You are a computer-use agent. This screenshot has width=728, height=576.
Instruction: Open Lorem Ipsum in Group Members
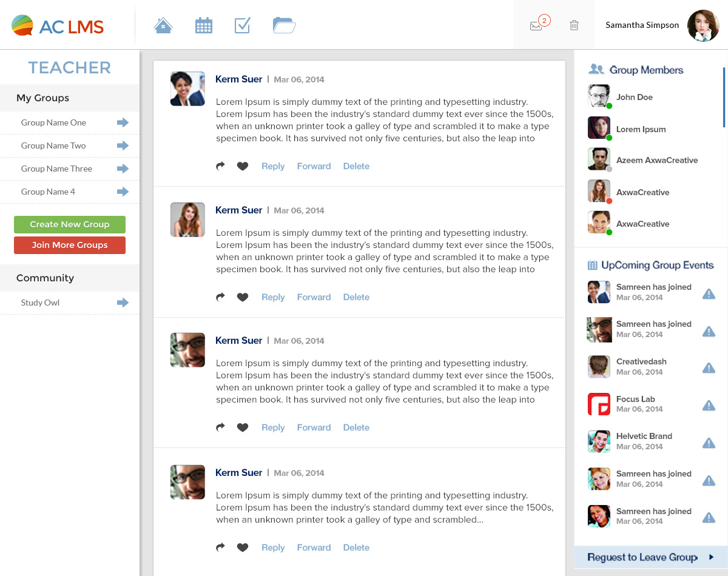(x=641, y=129)
